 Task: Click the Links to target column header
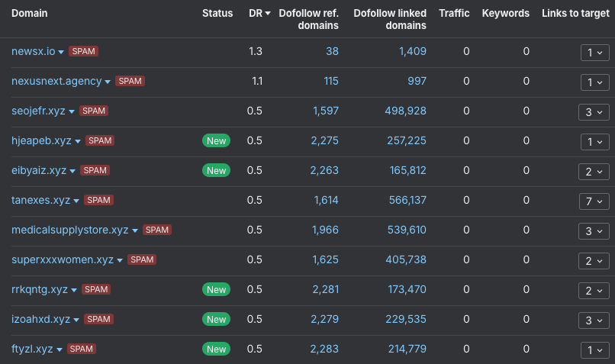pos(575,13)
